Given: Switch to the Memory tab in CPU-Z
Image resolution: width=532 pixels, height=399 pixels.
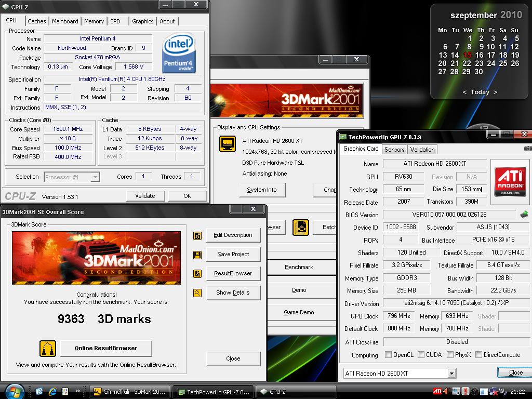Looking at the screenshot, I should pos(94,21).
